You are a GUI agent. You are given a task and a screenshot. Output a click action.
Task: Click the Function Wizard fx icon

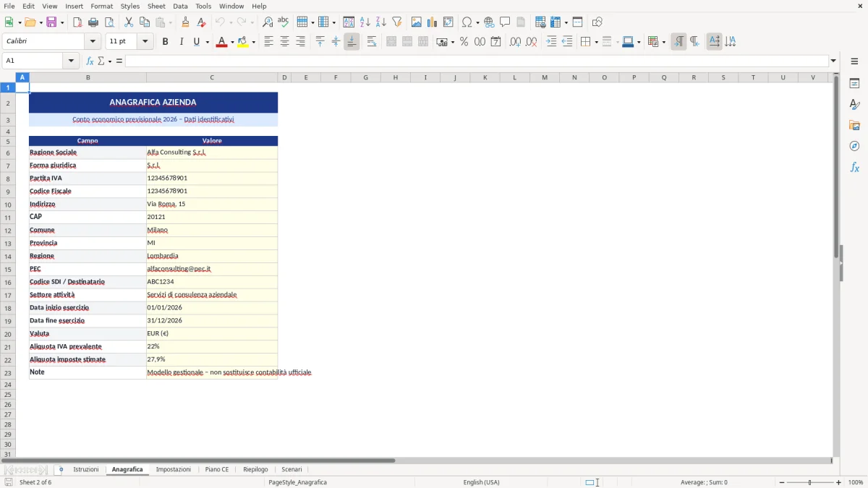pyautogui.click(x=90, y=61)
